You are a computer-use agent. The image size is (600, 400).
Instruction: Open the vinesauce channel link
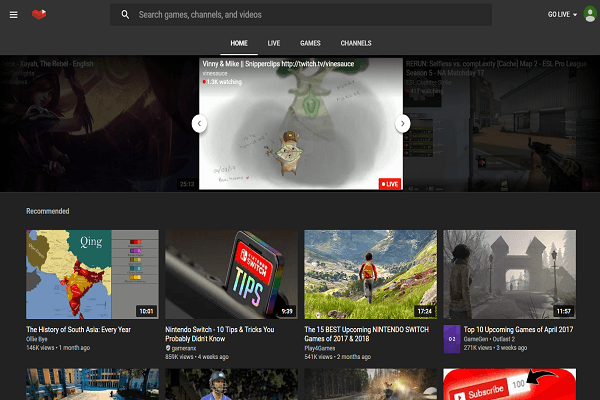(215, 73)
